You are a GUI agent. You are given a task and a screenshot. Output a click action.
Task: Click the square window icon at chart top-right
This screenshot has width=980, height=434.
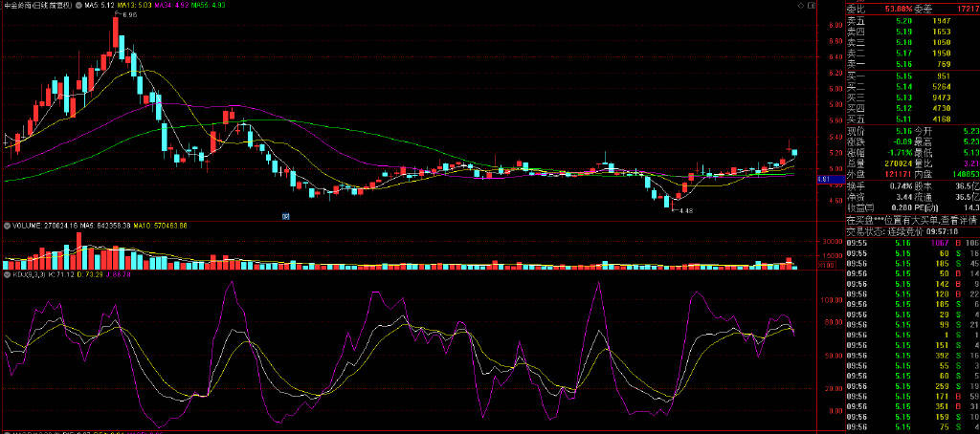[x=812, y=5]
